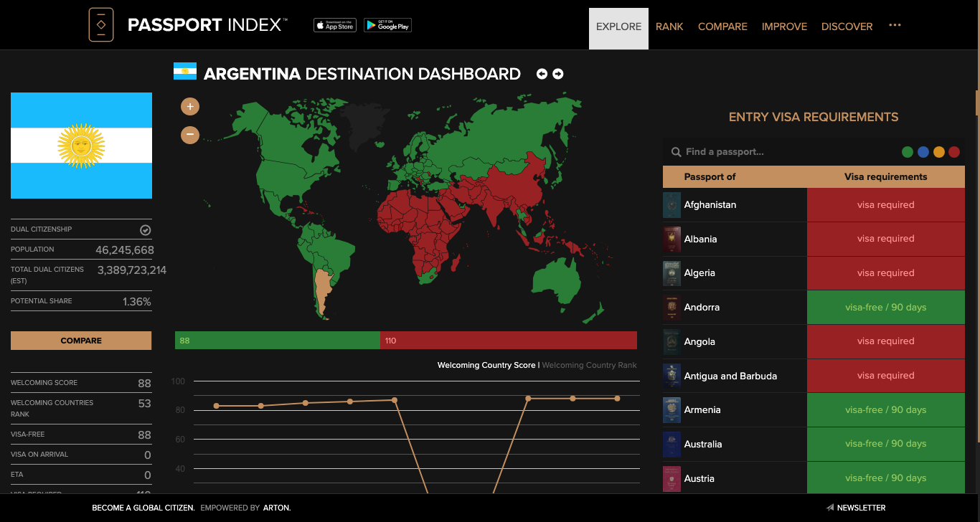Click the dual citizenship checkmark icon

(x=145, y=230)
